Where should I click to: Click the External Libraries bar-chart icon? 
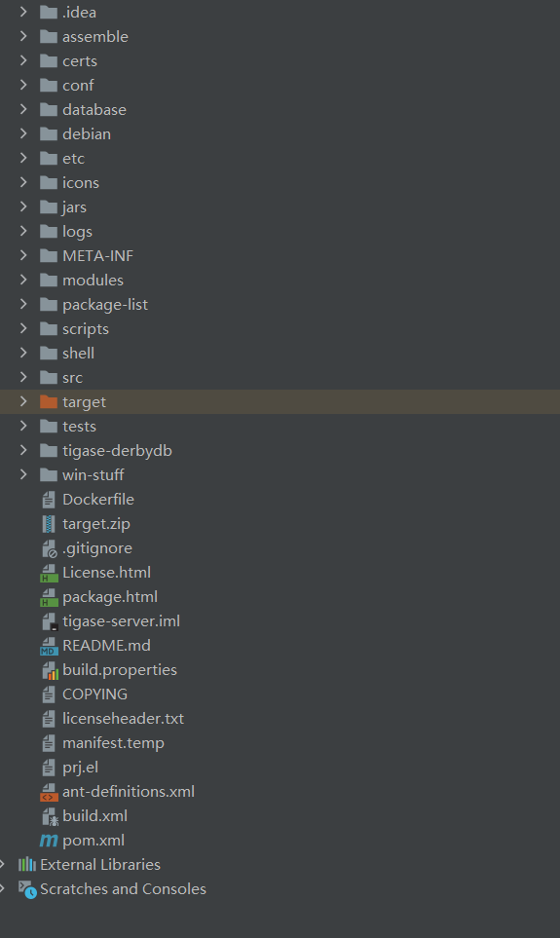click(27, 864)
